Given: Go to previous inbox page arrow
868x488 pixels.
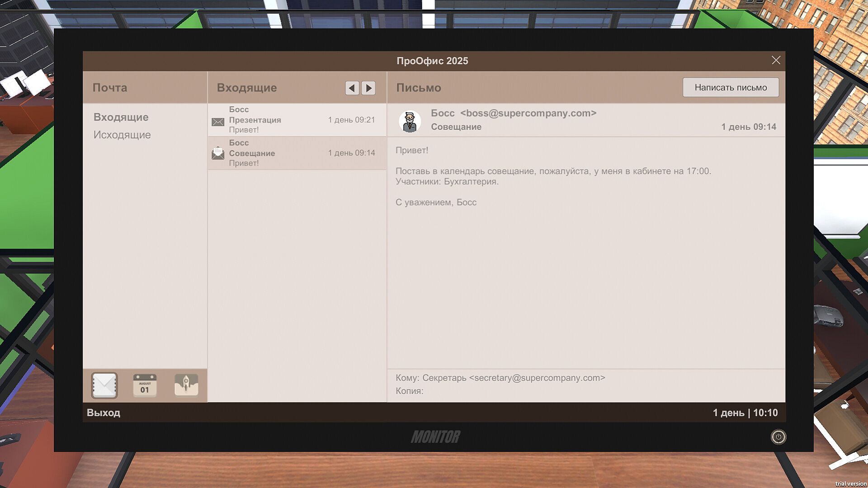Looking at the screenshot, I should click(352, 88).
